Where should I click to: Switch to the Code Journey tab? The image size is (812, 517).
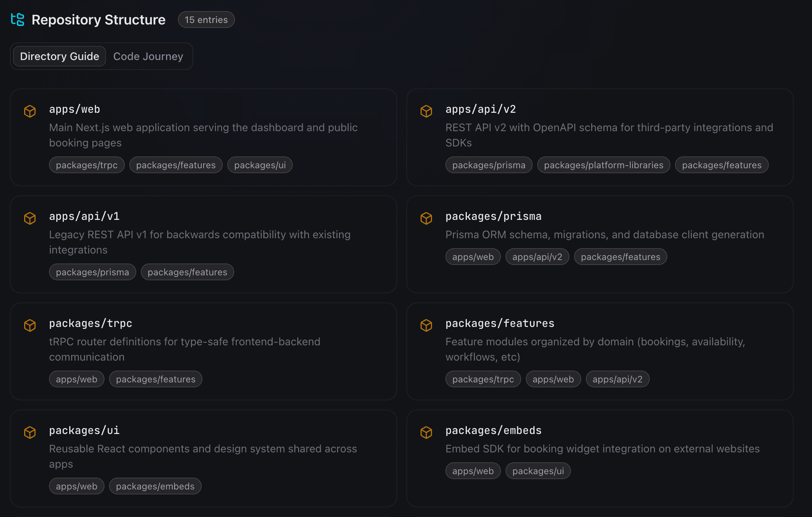(x=148, y=56)
